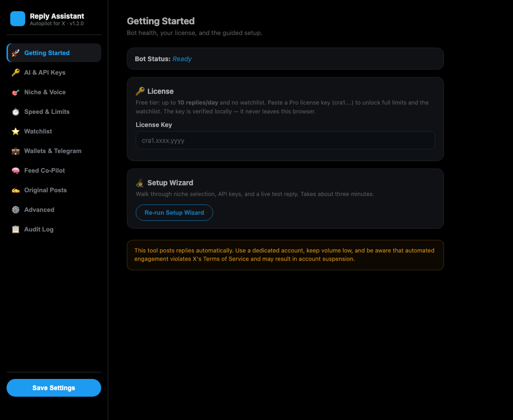View the Audit Log

coord(54,229)
